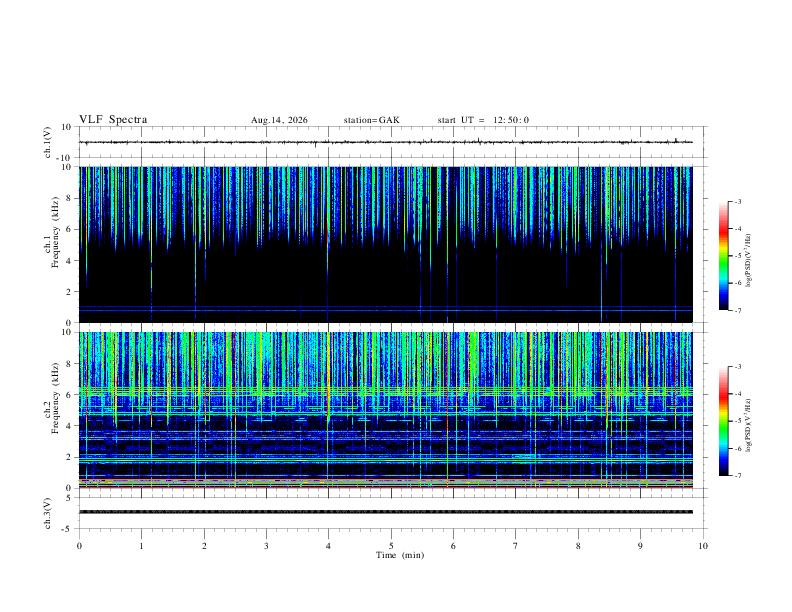Click the "Time (min)" axis label
The height and width of the screenshot is (612, 792).
(400, 555)
